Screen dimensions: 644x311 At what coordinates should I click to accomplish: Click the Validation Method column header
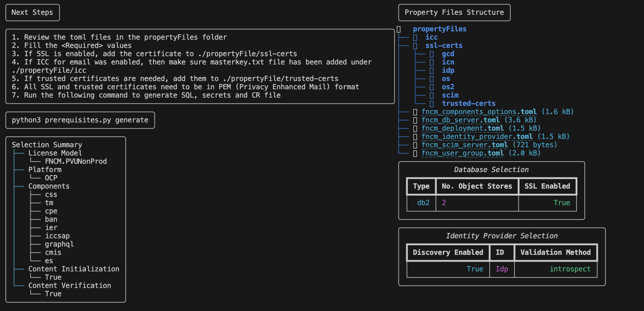556,252
